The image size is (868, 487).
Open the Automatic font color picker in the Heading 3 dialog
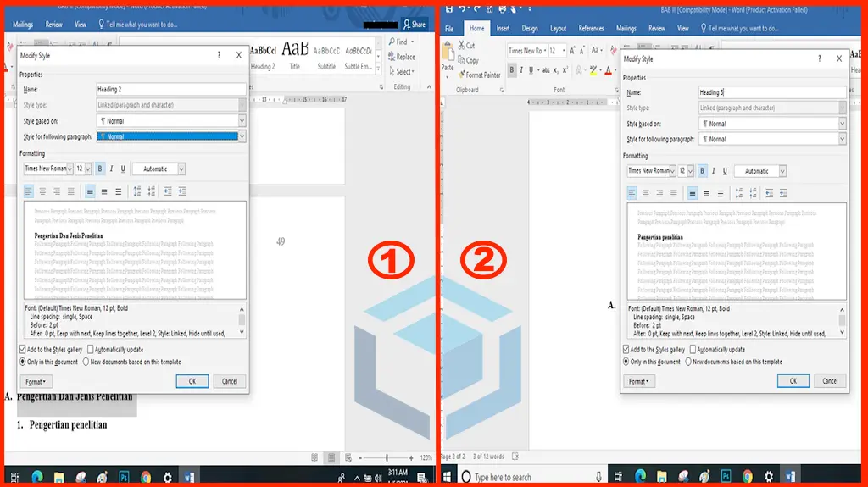(760, 171)
